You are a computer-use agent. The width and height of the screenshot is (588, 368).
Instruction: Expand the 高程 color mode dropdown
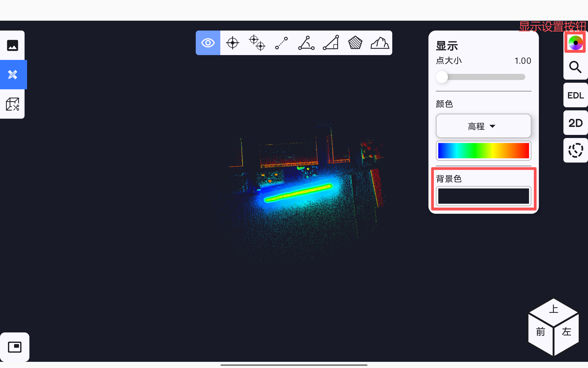point(483,126)
